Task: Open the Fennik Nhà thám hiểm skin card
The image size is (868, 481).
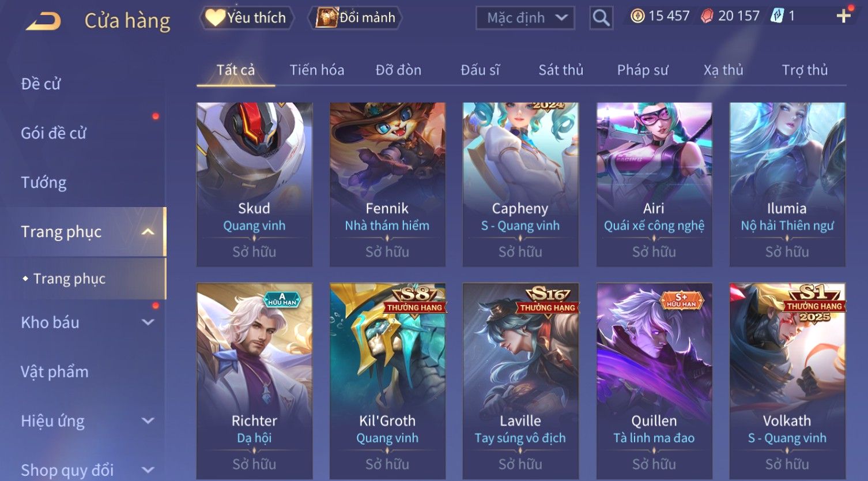Action: (x=387, y=185)
